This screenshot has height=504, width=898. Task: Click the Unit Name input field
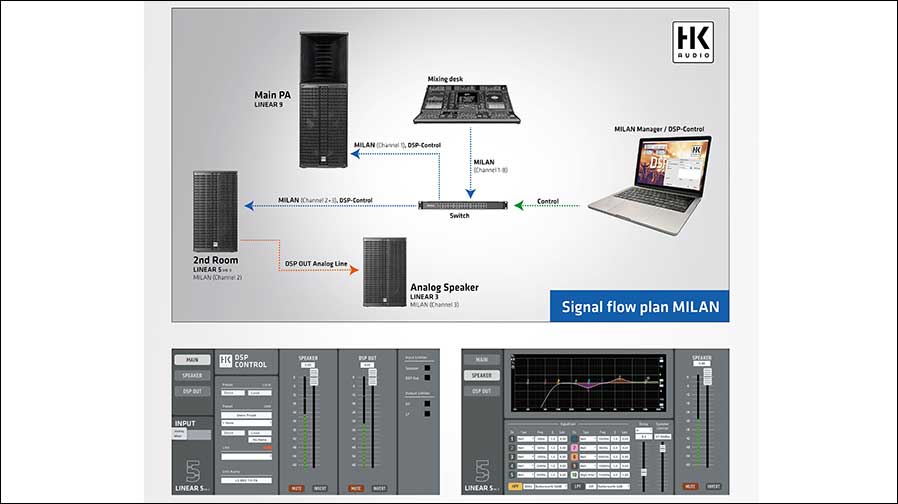[246, 481]
